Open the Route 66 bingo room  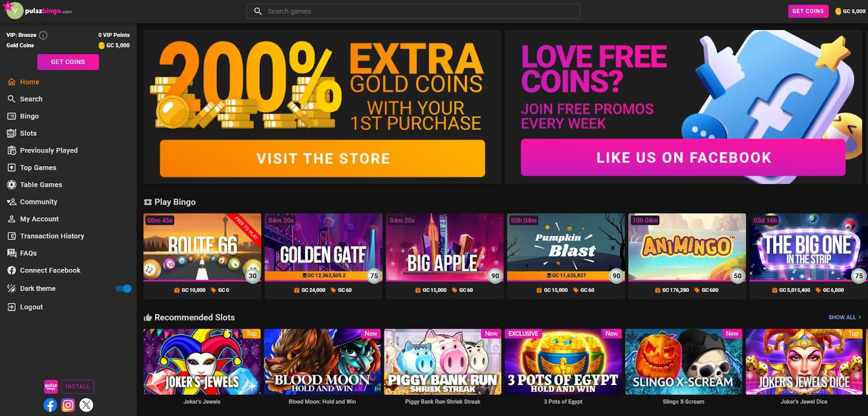point(202,247)
